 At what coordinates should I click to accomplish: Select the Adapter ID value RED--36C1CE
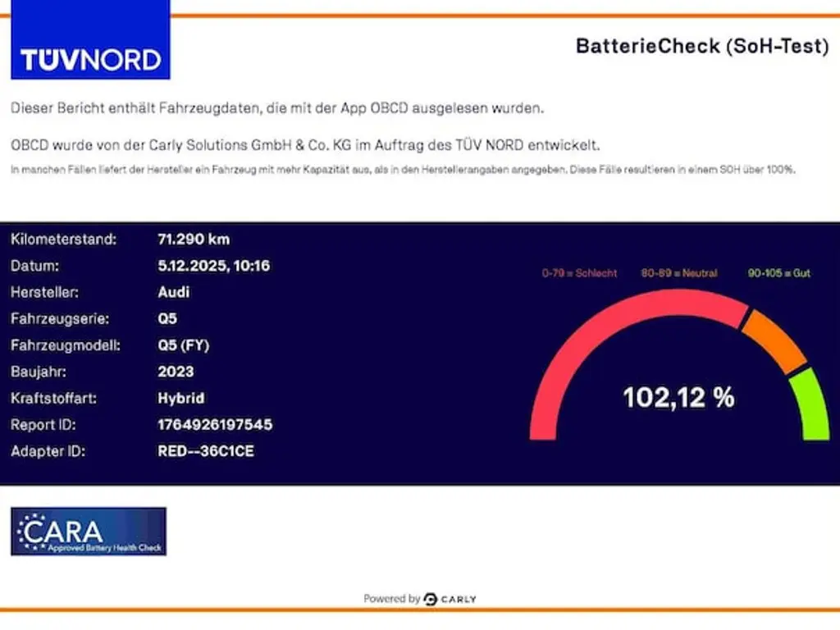pos(206,451)
